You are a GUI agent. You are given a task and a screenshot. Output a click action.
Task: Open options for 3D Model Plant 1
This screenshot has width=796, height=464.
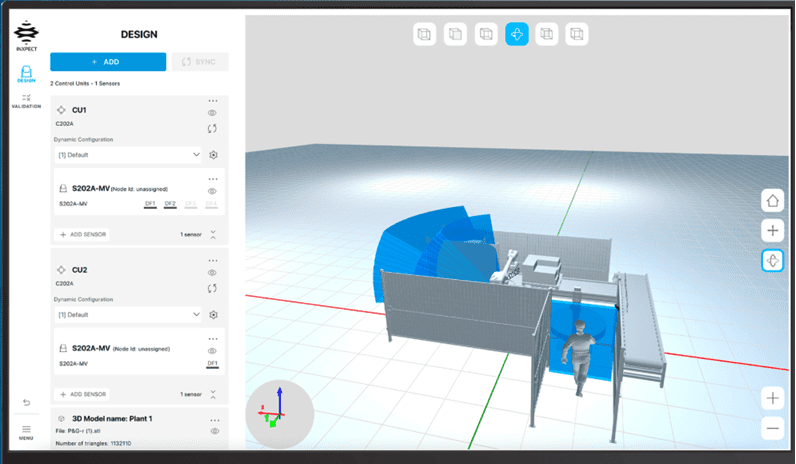[215, 420]
